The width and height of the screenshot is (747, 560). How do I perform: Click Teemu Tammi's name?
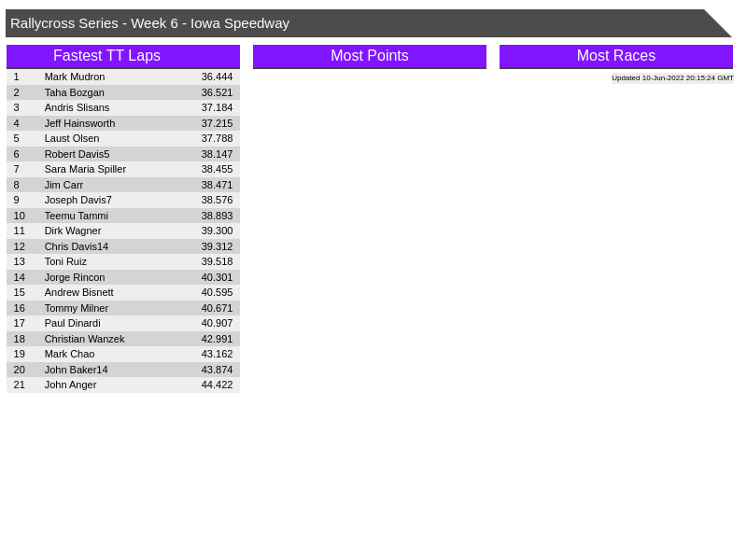click(76, 216)
